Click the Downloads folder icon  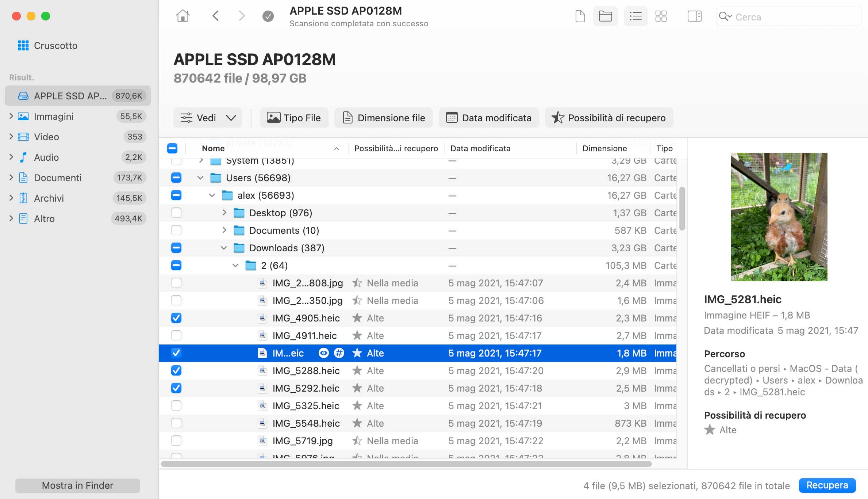(x=239, y=248)
